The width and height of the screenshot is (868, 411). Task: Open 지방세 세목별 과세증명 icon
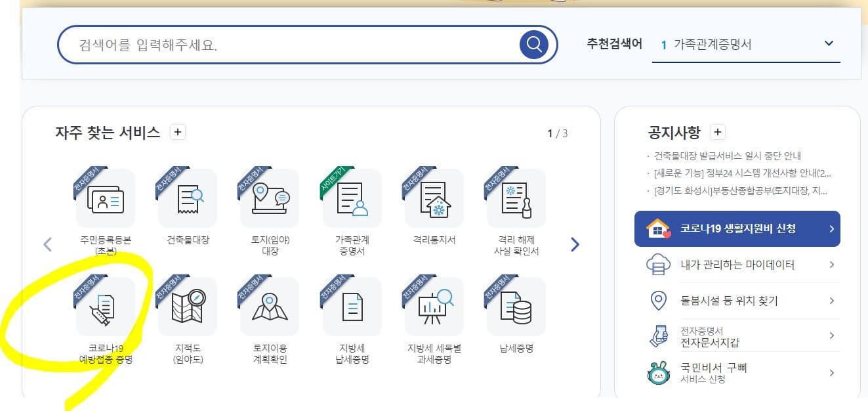click(x=434, y=307)
